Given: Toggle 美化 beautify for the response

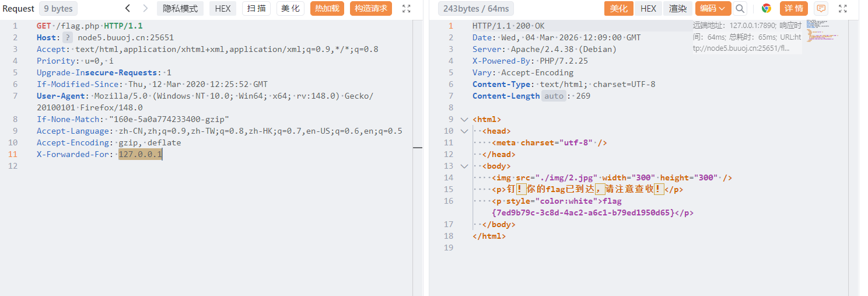Looking at the screenshot, I should [618, 9].
